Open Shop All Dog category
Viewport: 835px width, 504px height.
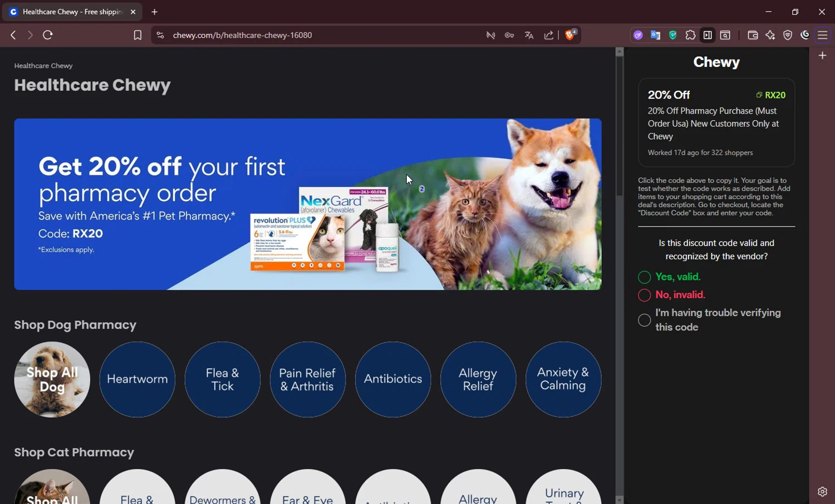tap(52, 379)
